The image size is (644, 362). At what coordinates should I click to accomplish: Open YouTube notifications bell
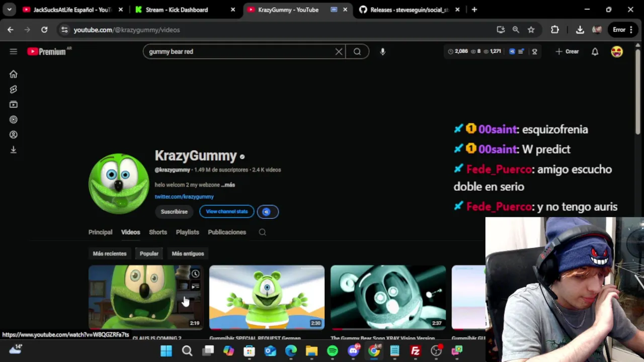(x=595, y=51)
